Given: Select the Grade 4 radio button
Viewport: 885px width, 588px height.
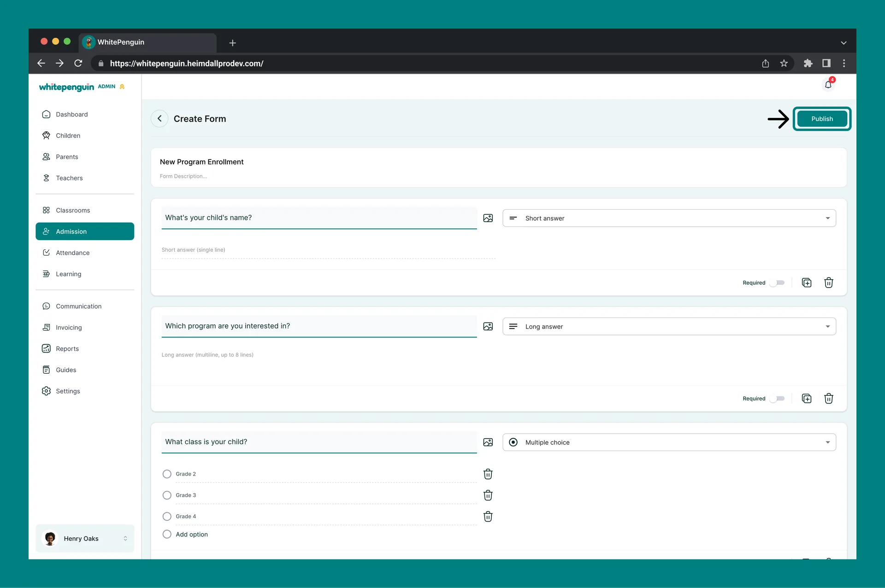Looking at the screenshot, I should click(x=167, y=516).
